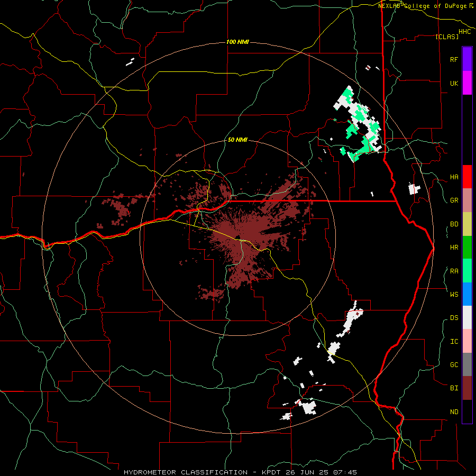Viewport: 476px width, 476px height.
Task: Click the UK magenta legend swatch
Action: click(467, 83)
